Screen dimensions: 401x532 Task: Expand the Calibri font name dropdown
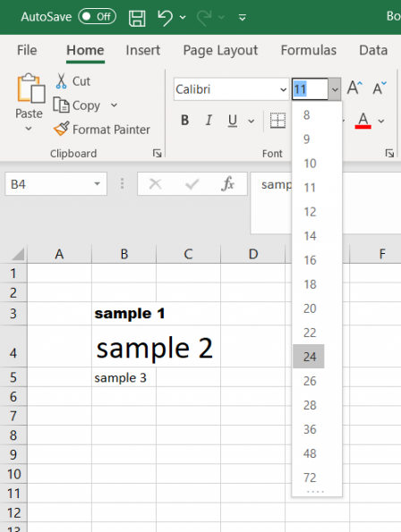click(x=283, y=89)
